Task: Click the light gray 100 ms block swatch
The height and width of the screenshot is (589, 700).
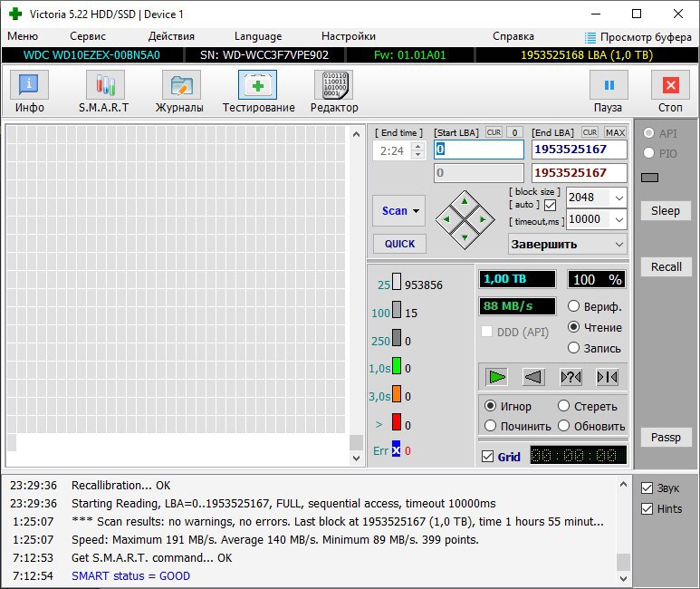Action: [x=397, y=309]
